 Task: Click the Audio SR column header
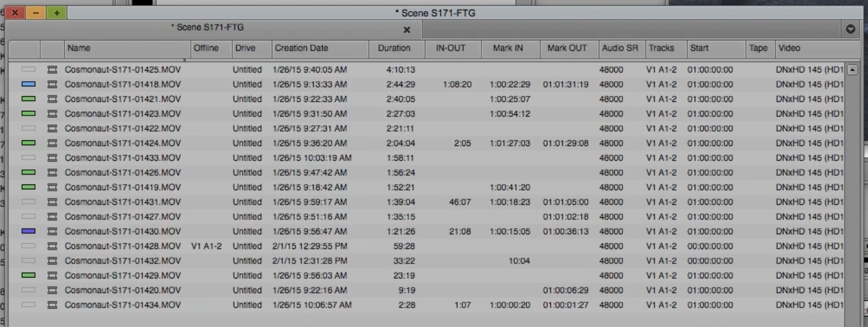tap(620, 49)
